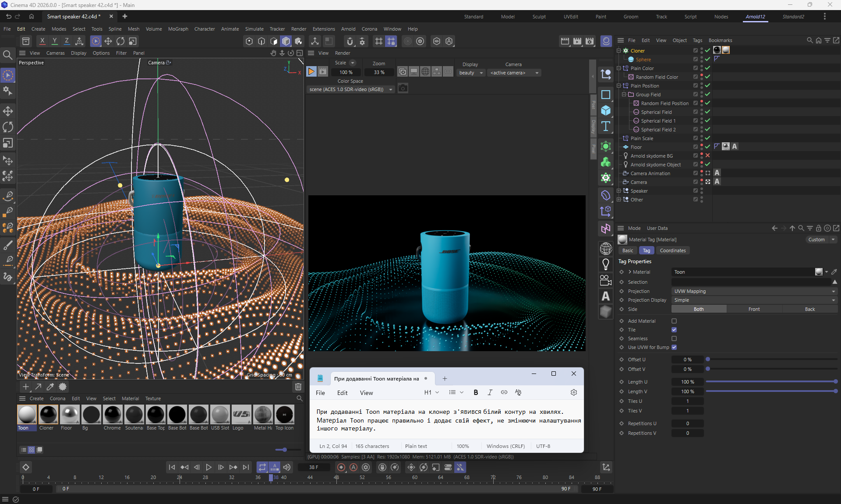Open the active camera dropdown
Screen dimensions: 841x504
(x=514, y=73)
